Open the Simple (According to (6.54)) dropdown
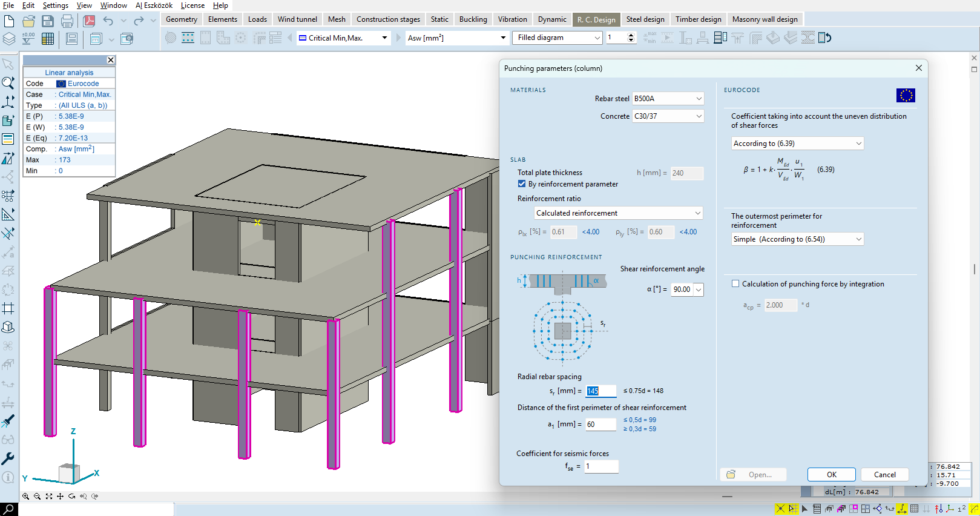The height and width of the screenshot is (516, 980). click(797, 239)
